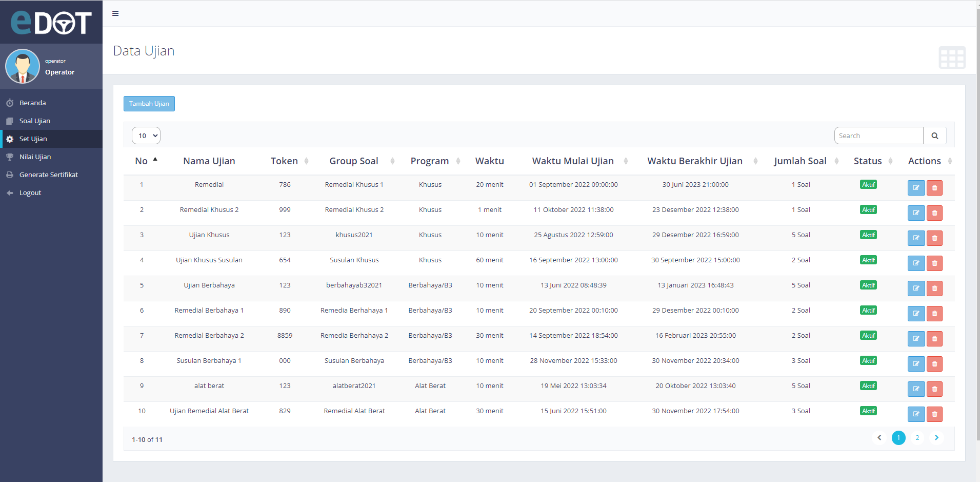Delete the Ujian Khusus exam row
Screen dimensions: 980x482
coord(934,238)
